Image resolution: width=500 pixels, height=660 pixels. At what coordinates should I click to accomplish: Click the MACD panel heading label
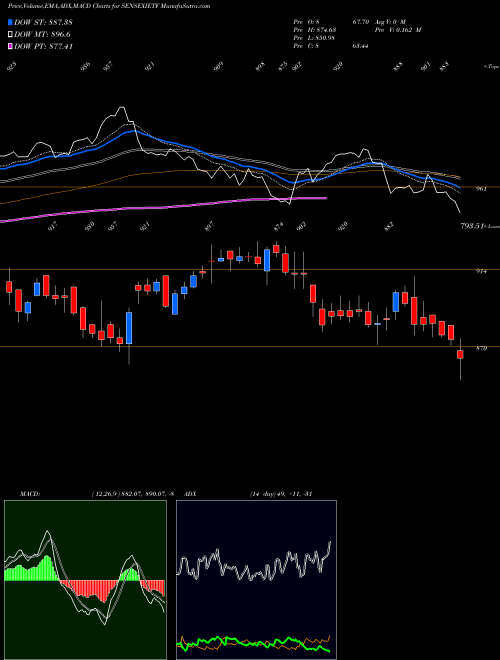tap(30, 494)
